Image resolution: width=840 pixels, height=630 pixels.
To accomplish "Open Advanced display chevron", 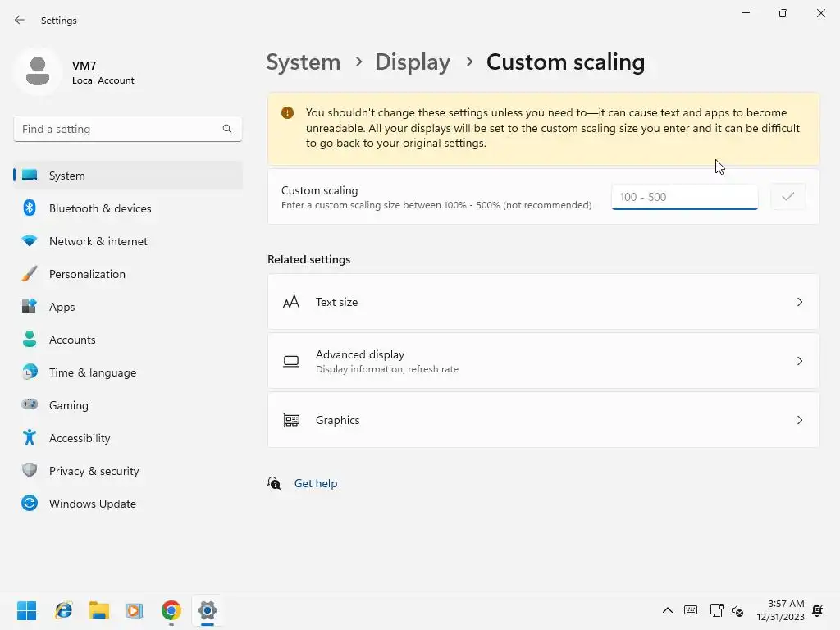I will tap(799, 361).
